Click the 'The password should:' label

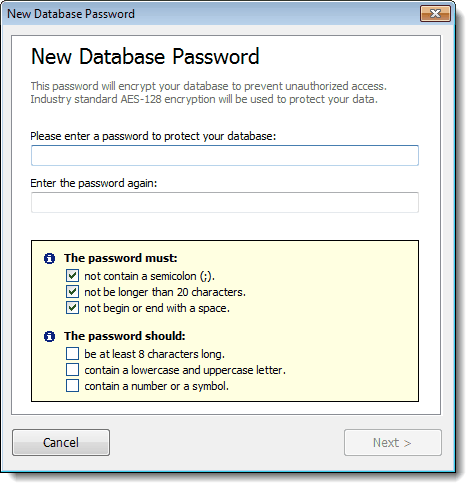(125, 336)
